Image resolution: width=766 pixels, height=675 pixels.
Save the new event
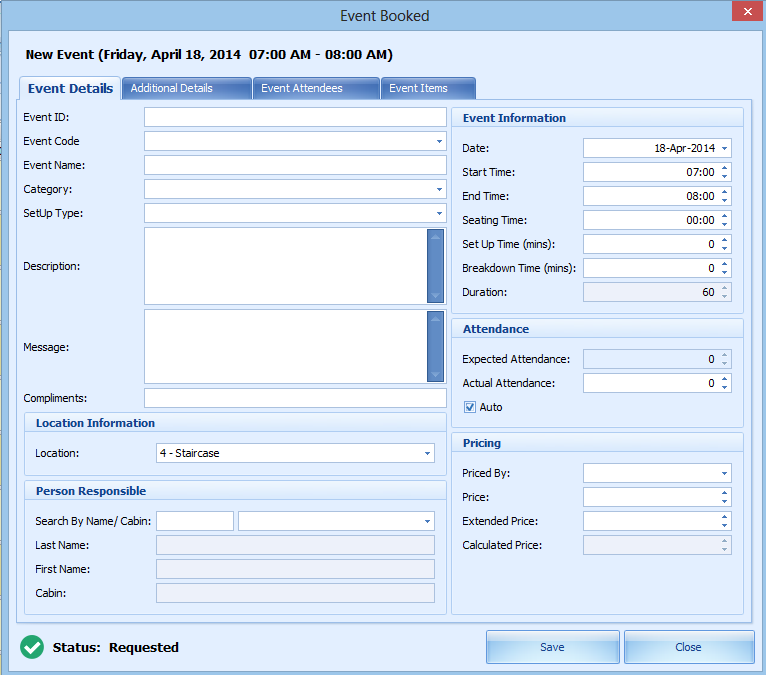tap(553, 647)
